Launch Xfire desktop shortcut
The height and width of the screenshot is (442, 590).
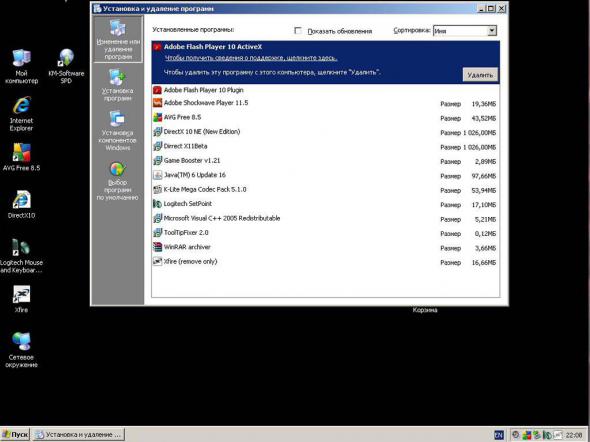[x=21, y=299]
